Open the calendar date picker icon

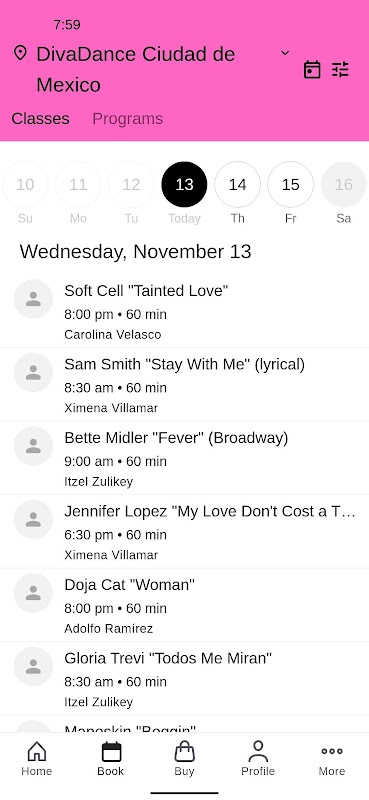click(312, 69)
